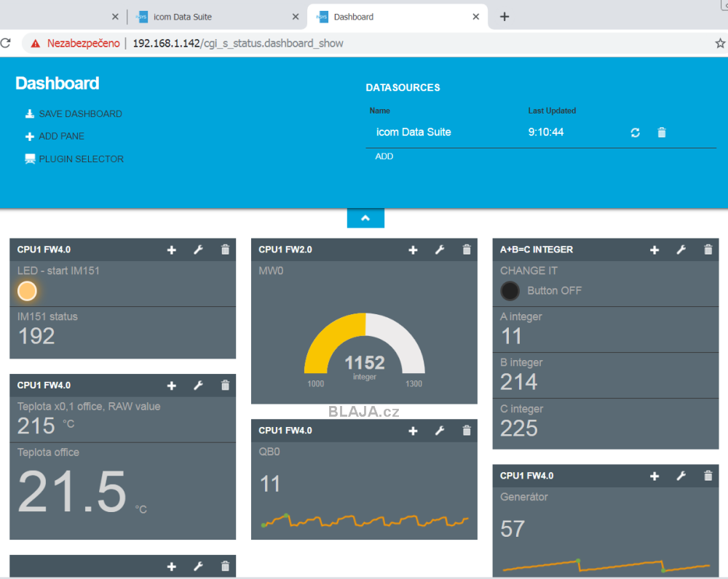The image size is (728, 579).
Task: Click the A integer value 11
Action: coord(511,336)
